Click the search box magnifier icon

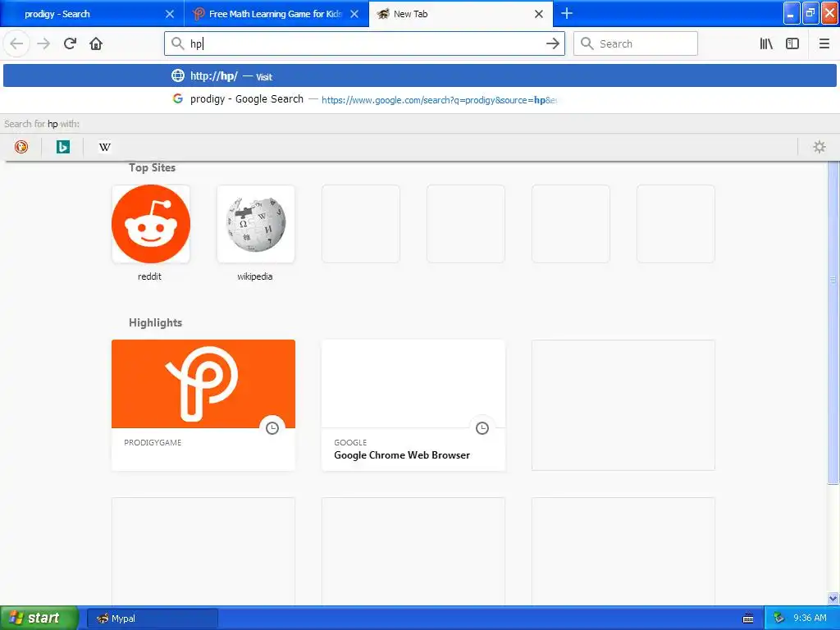tap(587, 43)
